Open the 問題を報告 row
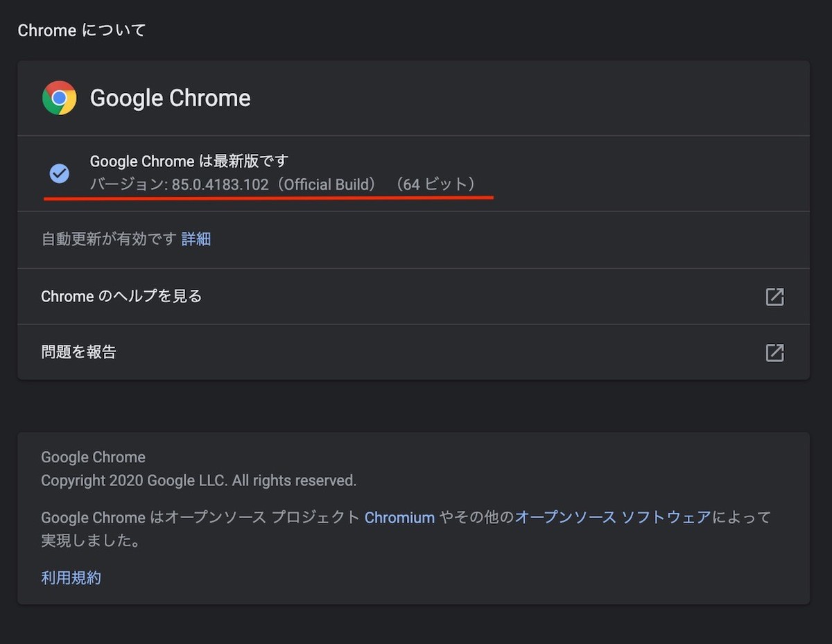This screenshot has height=644, width=832. (x=413, y=352)
